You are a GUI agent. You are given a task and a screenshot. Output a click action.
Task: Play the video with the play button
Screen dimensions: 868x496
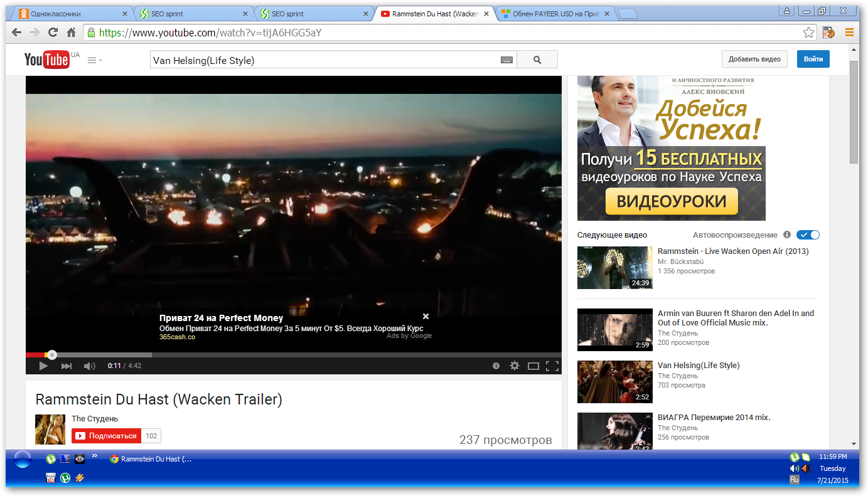pos(43,366)
